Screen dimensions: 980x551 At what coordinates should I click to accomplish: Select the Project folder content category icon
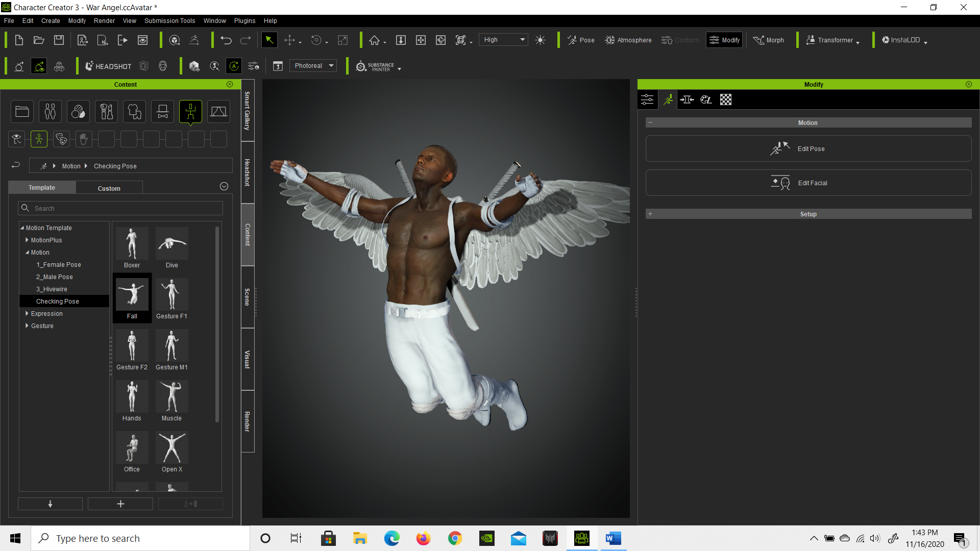[x=22, y=111]
